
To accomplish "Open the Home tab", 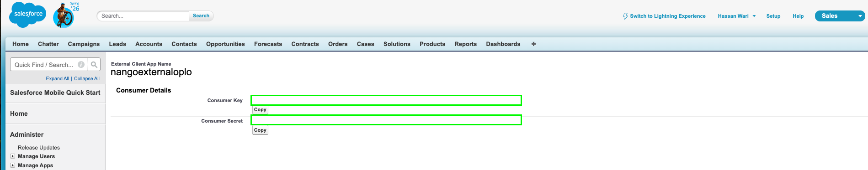I will (x=21, y=44).
